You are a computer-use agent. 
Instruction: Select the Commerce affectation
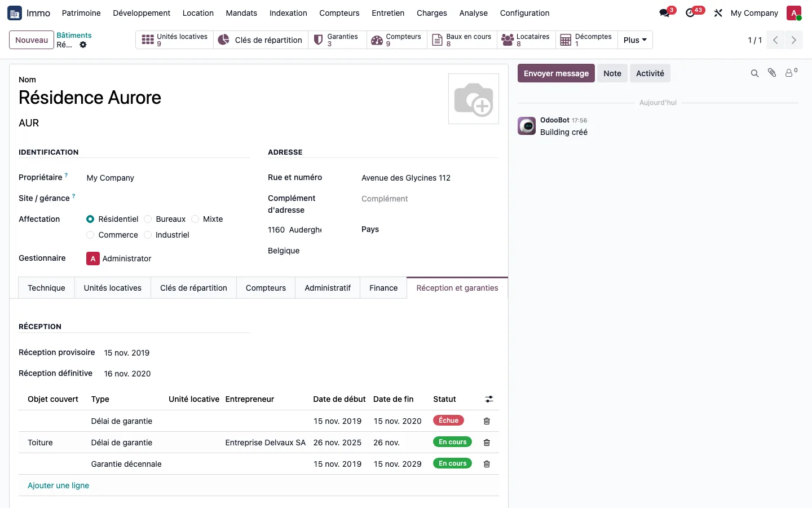90,235
